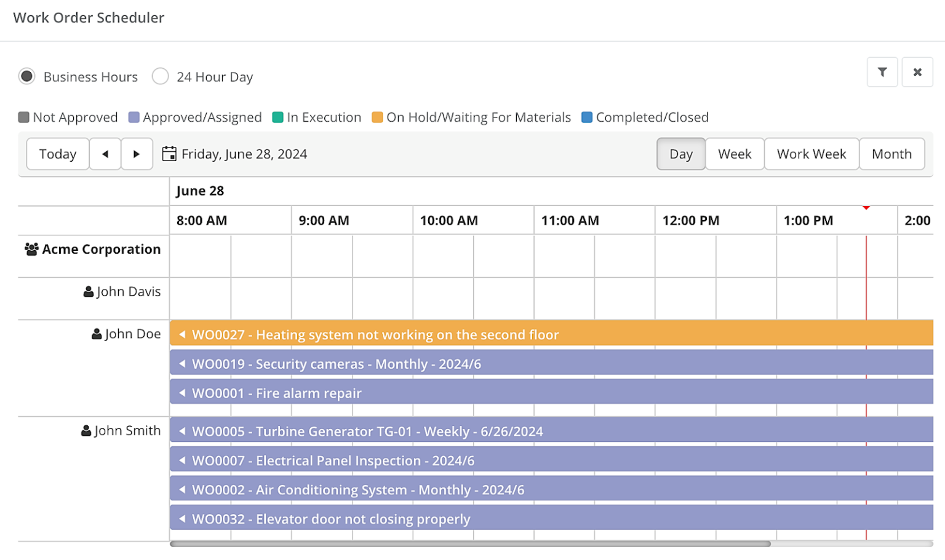Screen dimensions: 945x560
Task: Click the person icon next to John Doe
Action: (96, 333)
